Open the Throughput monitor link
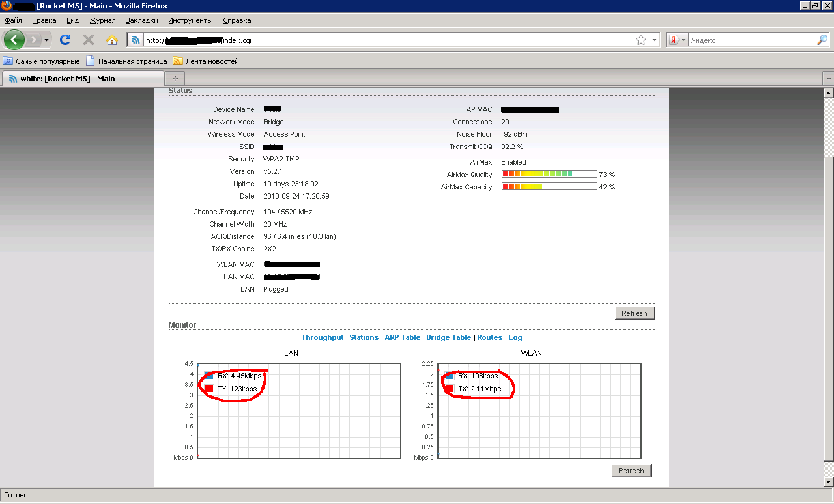Viewport: 834px width, 504px height. [x=323, y=337]
